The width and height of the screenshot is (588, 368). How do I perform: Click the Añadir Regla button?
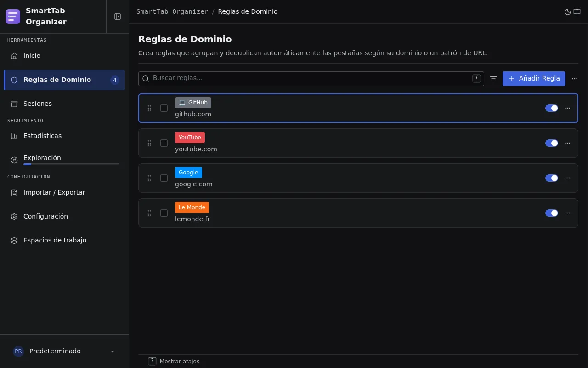[534, 79]
